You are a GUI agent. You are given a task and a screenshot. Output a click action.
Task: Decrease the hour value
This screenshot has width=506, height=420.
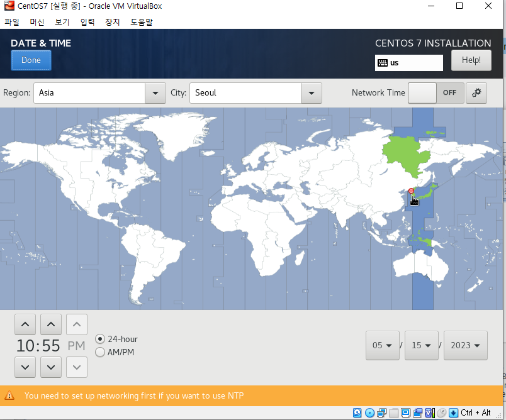point(25,367)
